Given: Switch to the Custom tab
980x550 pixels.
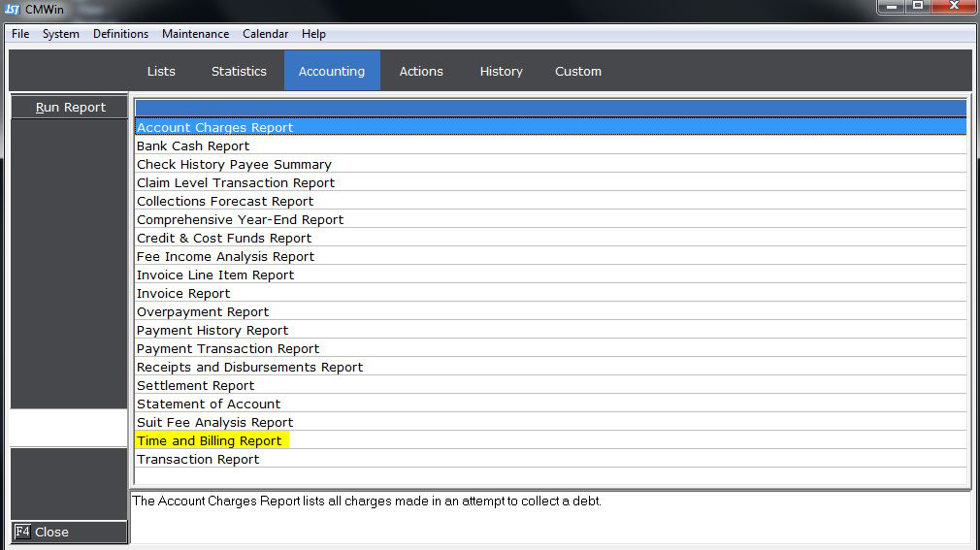Looking at the screenshot, I should pyautogui.click(x=577, y=71).
